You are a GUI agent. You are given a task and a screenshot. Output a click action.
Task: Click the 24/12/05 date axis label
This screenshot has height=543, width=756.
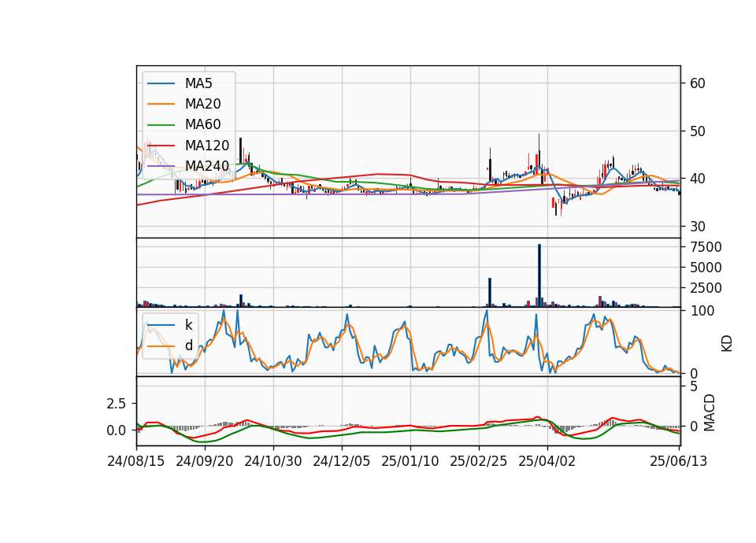coord(341,462)
